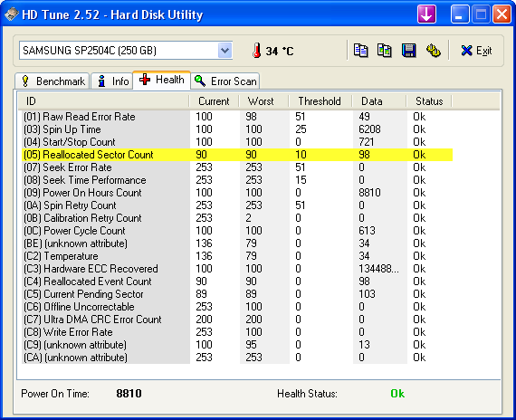The image size is (516, 420).
Task: Click the copy text to clipboard icon
Action: click(360, 51)
